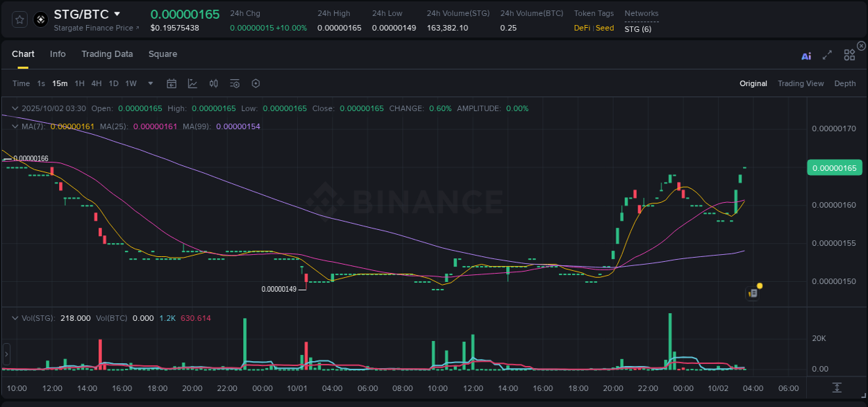Expand the Networks STG (6) selector
This screenshot has width=868, height=407.
(x=639, y=28)
